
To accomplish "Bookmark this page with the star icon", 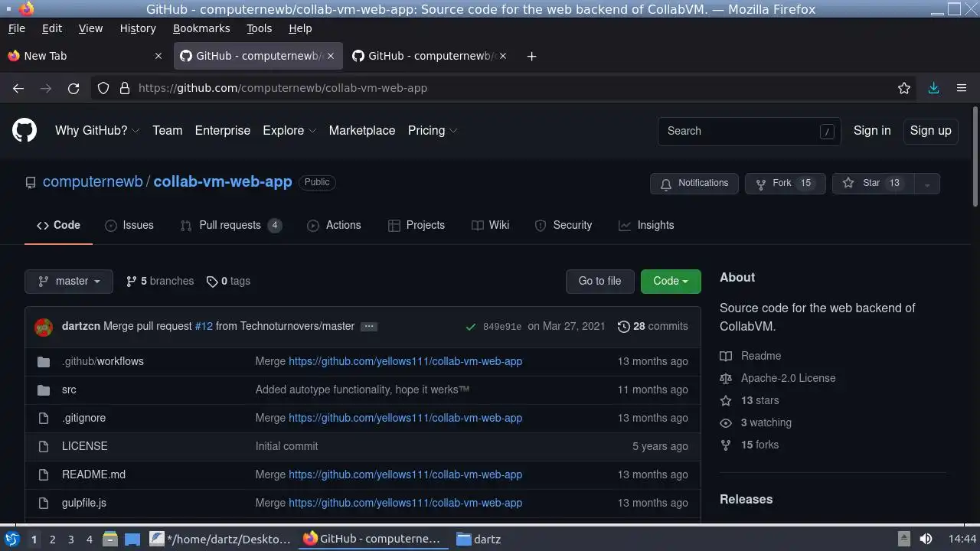I will click(x=904, y=88).
